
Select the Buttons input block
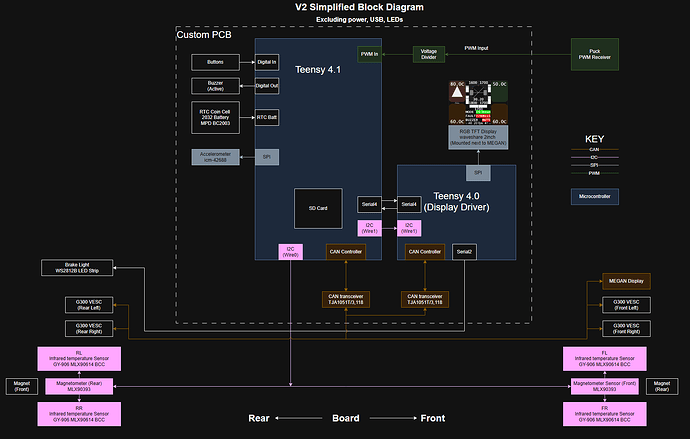[217, 62]
